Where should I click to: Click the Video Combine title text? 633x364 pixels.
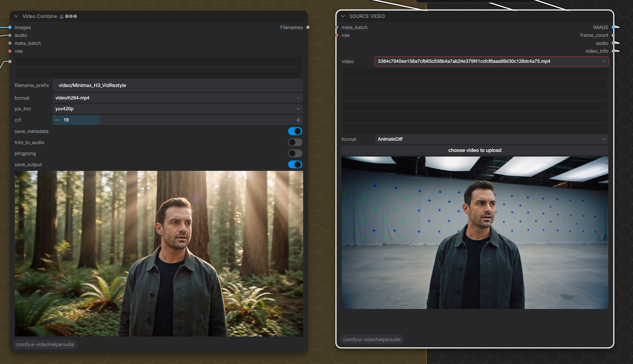pos(40,16)
